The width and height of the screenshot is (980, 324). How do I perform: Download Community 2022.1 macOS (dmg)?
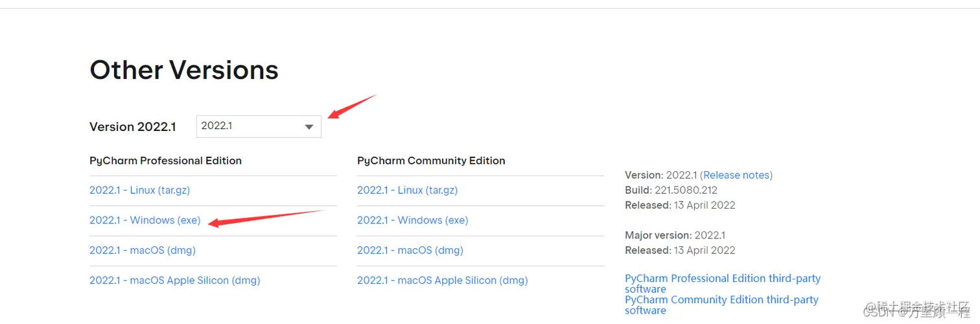[410, 250]
